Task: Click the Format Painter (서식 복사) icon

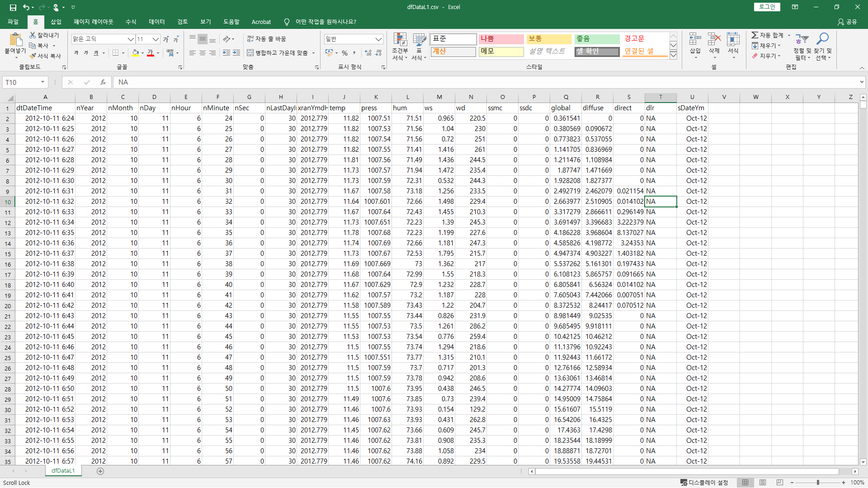Action: 33,56
